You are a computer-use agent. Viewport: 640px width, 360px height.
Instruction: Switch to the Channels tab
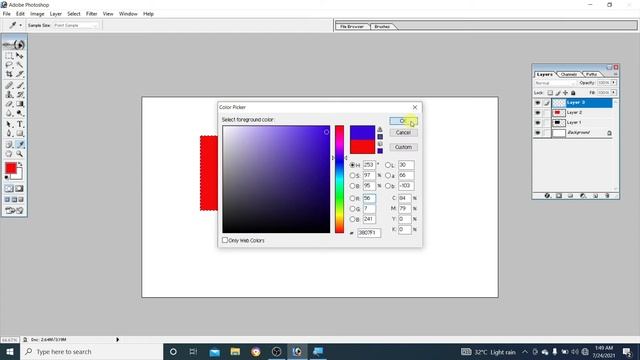coord(569,74)
